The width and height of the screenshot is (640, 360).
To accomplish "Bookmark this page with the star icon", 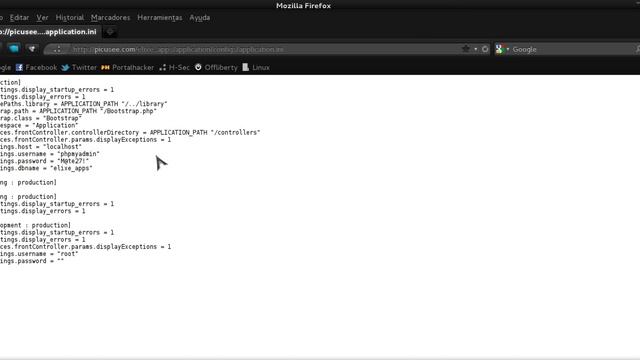I will coord(465,49).
